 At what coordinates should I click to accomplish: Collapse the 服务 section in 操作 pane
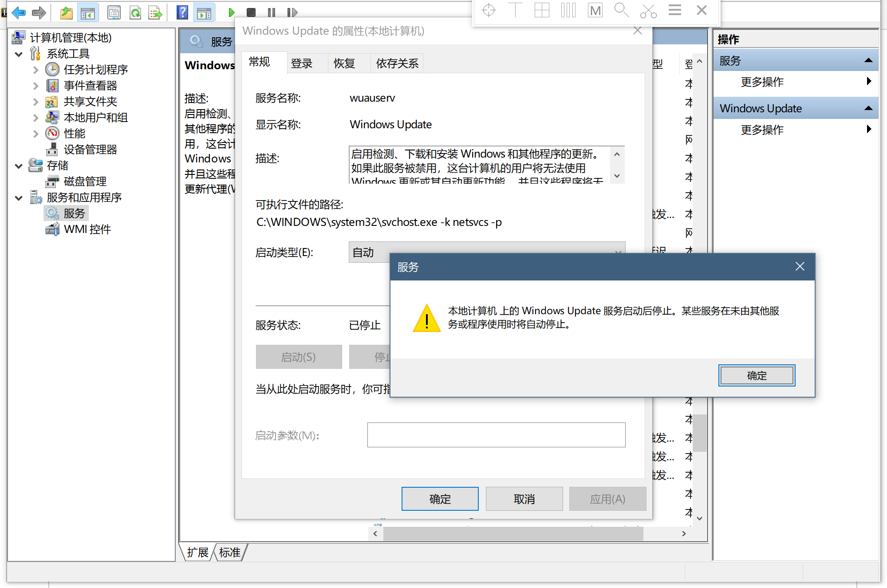coord(868,60)
